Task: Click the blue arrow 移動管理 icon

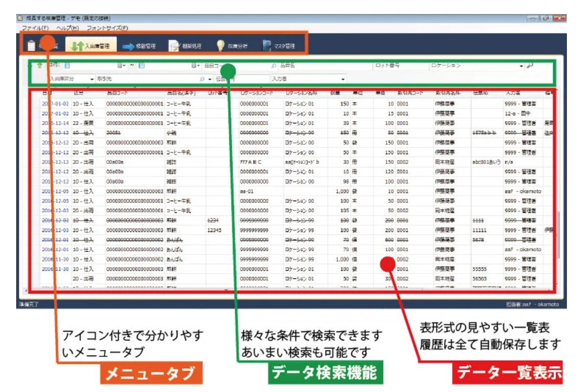Action: pyautogui.click(x=128, y=46)
